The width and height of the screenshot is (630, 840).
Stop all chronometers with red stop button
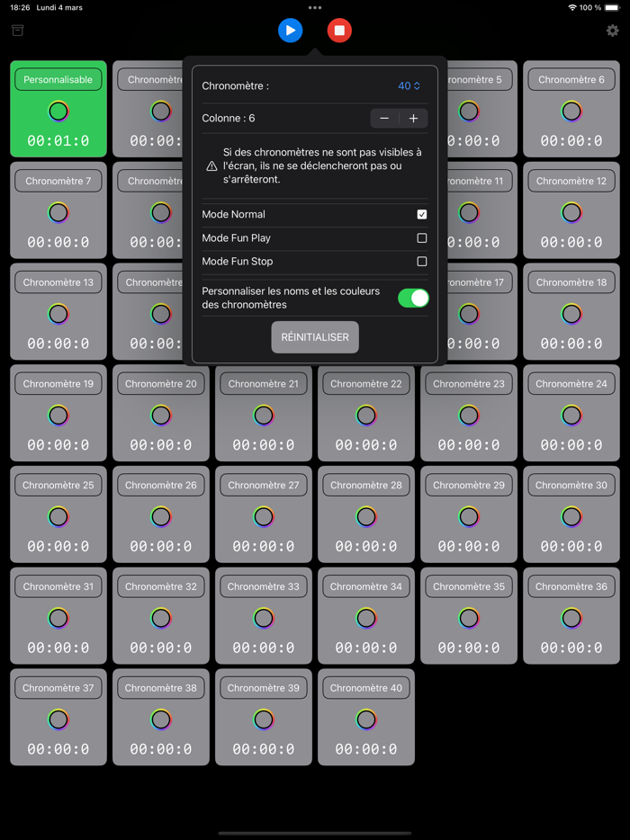tap(339, 31)
